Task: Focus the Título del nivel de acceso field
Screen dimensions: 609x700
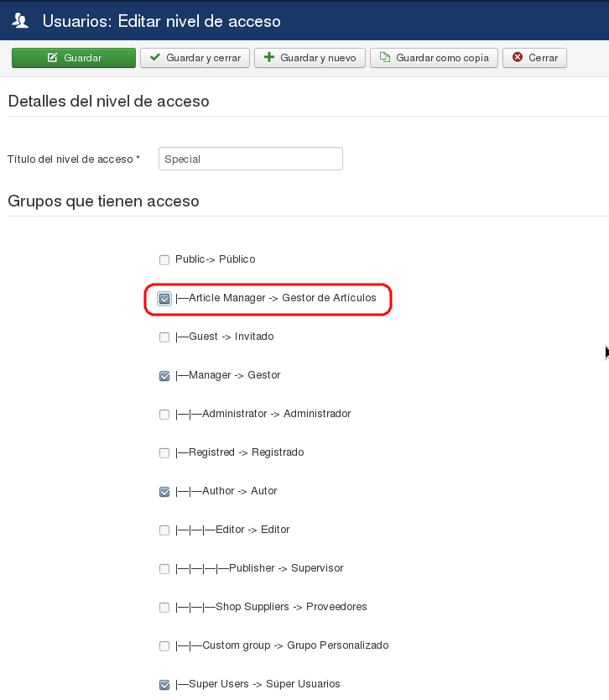Action: click(250, 159)
